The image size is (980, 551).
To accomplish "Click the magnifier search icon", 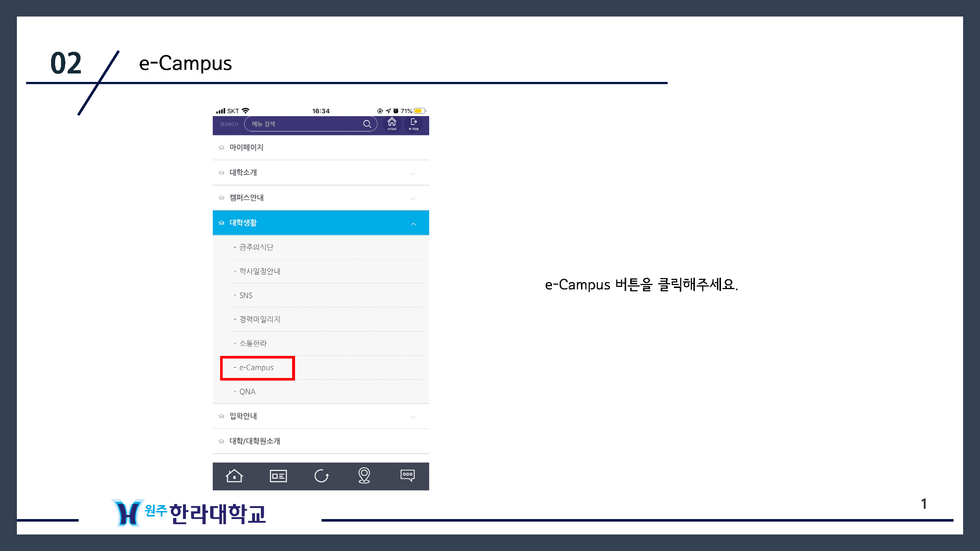I will coord(367,124).
